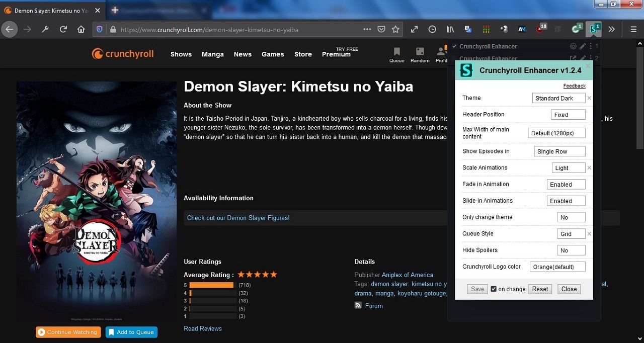Edit the first Crunchyroll Enhancer style via its pencil
Viewport: 644px width, 343px height.
click(x=582, y=46)
